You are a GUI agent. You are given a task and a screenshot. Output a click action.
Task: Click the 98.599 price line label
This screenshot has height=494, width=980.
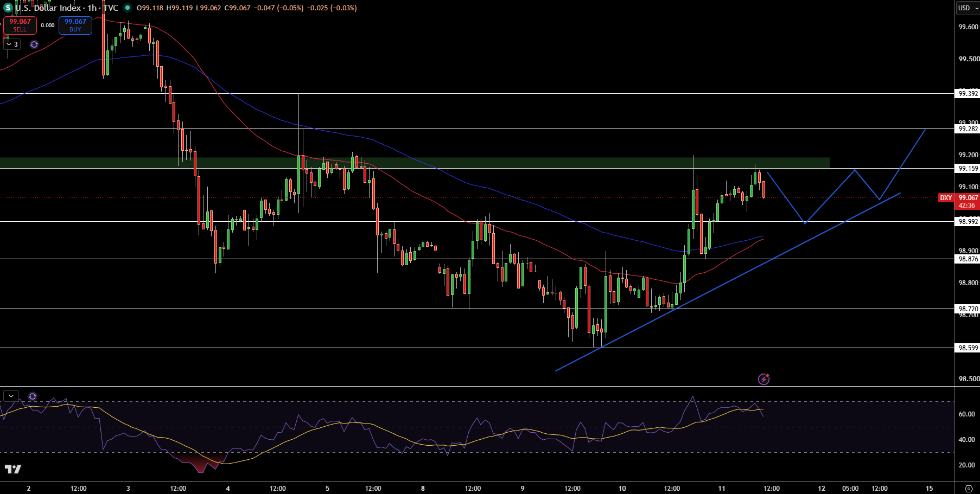(968, 348)
